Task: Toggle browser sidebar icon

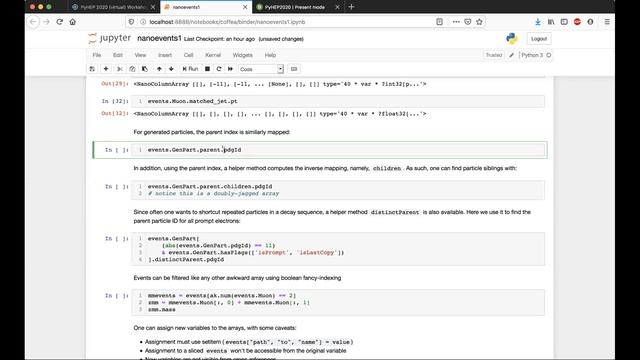Action: click(x=564, y=22)
